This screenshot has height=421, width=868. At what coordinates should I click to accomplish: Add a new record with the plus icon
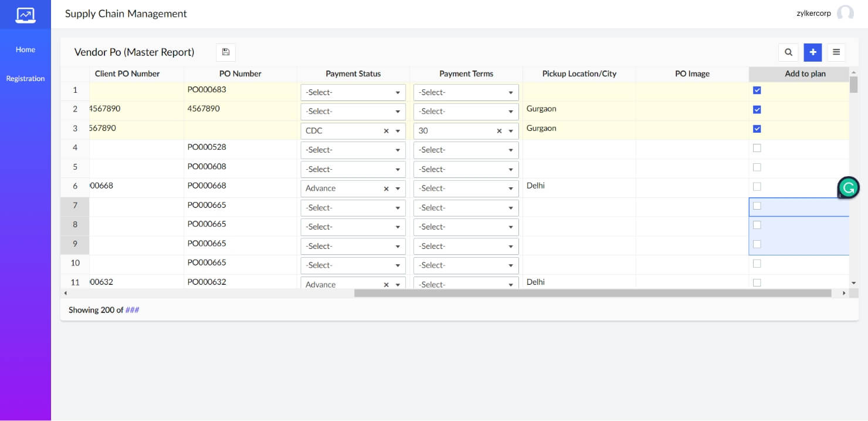(813, 52)
